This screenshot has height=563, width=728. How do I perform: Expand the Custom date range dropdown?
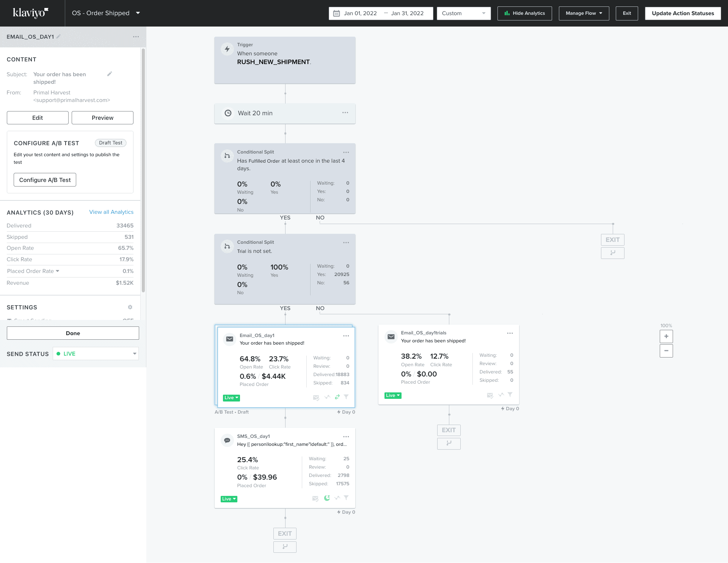[463, 13]
